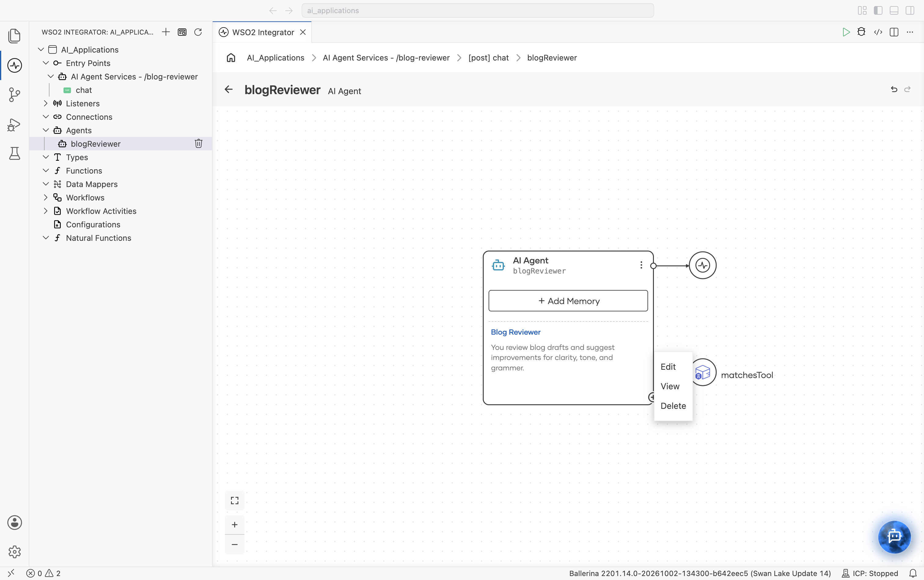Screen dimensions: 924x580
Task: Click the plus icon in sidebar header
Action: [x=166, y=32]
